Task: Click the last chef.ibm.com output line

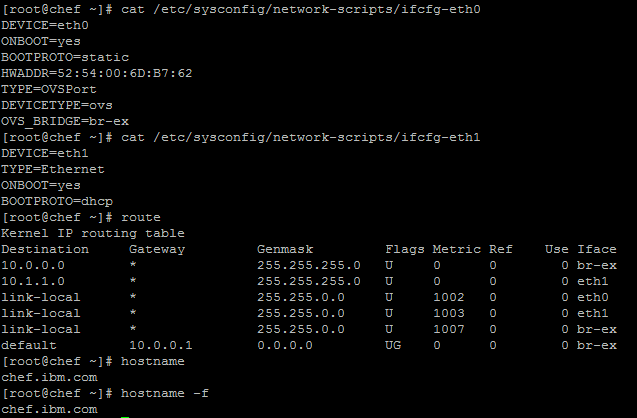Action: coord(49,409)
